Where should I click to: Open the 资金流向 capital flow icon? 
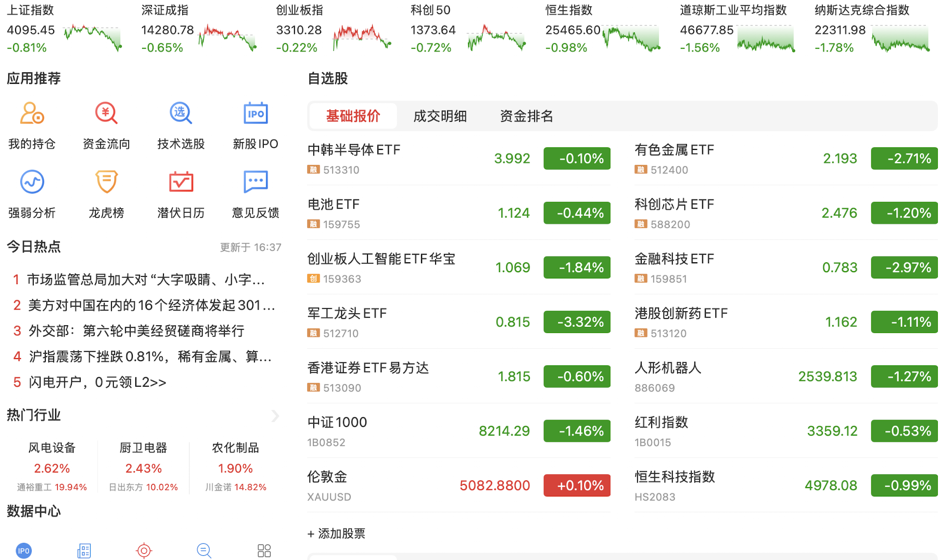tap(106, 113)
